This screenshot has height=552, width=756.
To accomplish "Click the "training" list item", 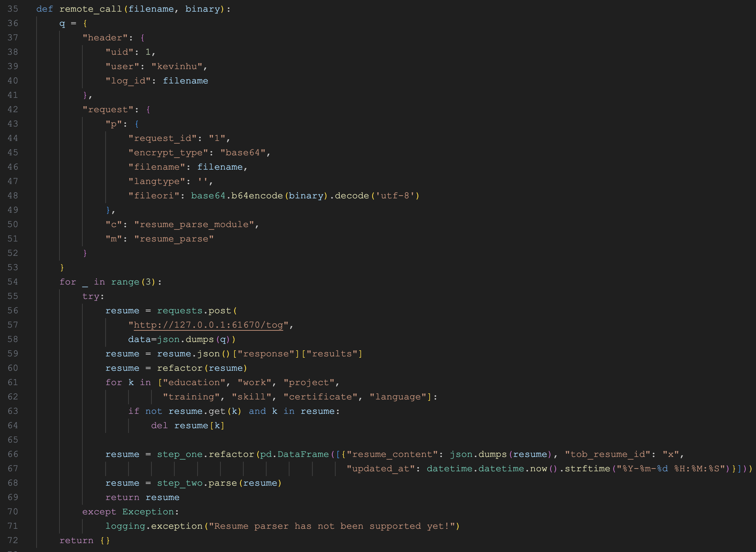I will [191, 397].
